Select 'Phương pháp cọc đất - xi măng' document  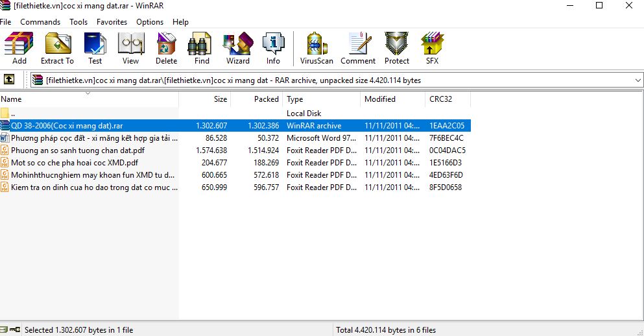coord(95,138)
